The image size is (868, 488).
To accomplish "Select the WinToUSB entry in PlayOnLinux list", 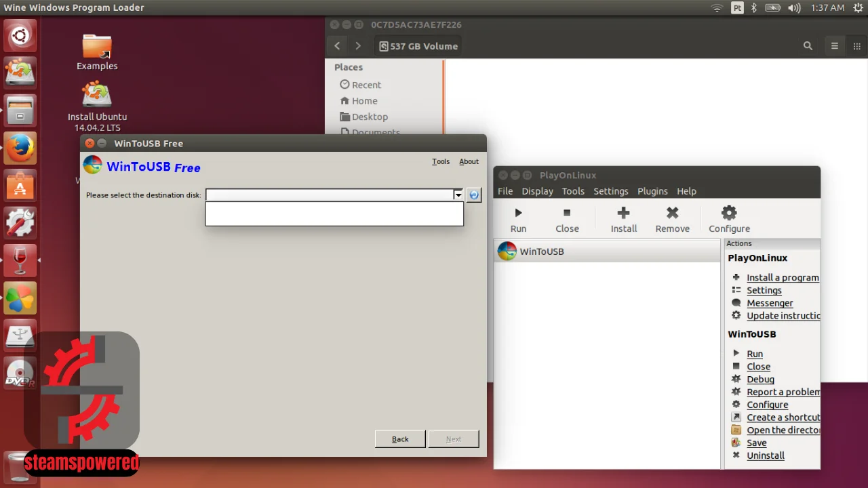I will tap(607, 251).
